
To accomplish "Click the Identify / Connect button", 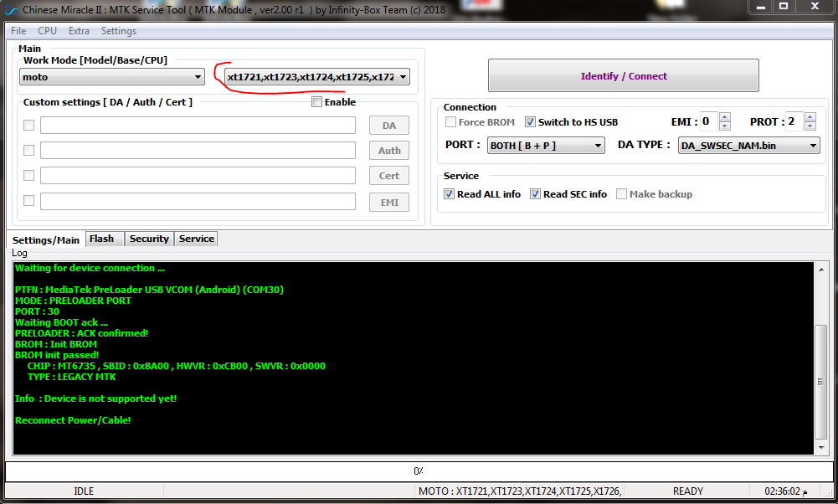I will [x=624, y=76].
